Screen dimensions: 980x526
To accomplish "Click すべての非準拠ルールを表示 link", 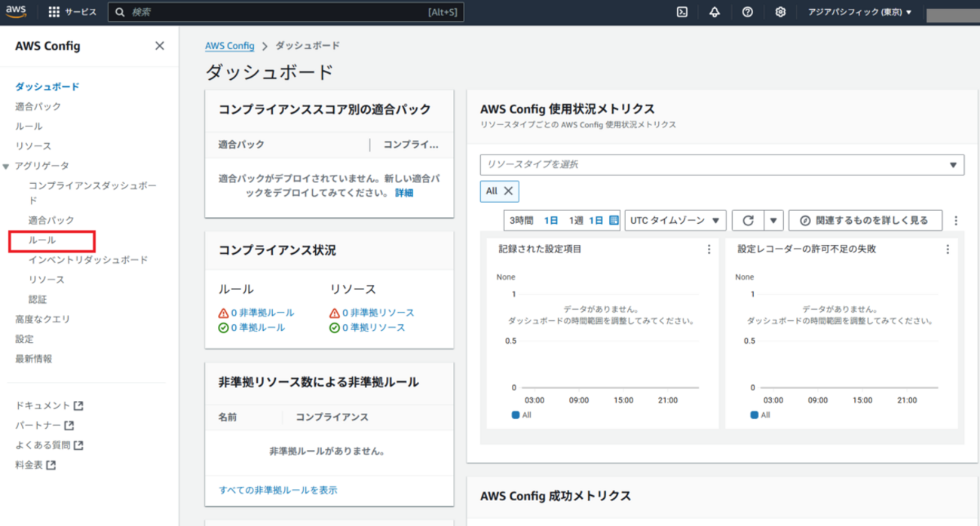I will (278, 490).
